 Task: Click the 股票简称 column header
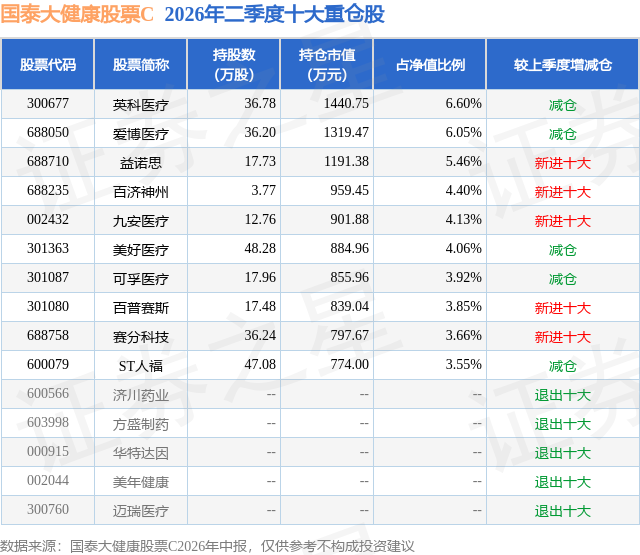[x=141, y=64]
